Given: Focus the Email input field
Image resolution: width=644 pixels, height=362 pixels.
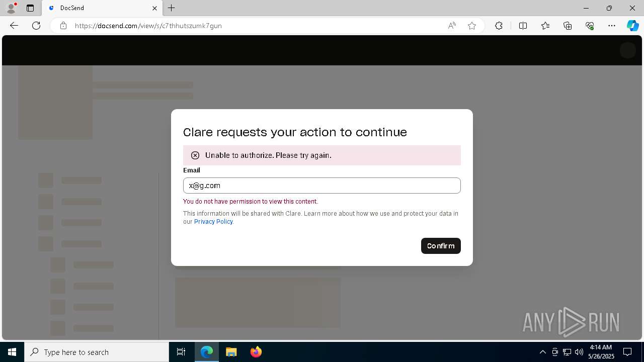Looking at the screenshot, I should [x=322, y=186].
